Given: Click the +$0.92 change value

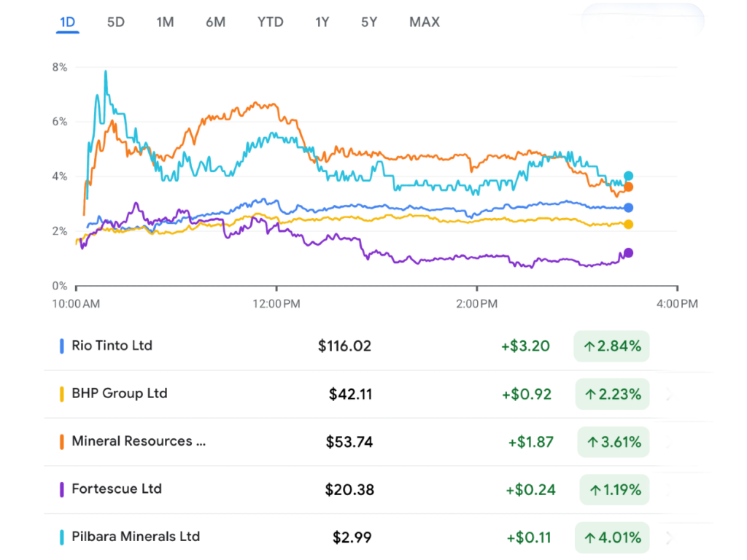Looking at the screenshot, I should click(x=527, y=394).
